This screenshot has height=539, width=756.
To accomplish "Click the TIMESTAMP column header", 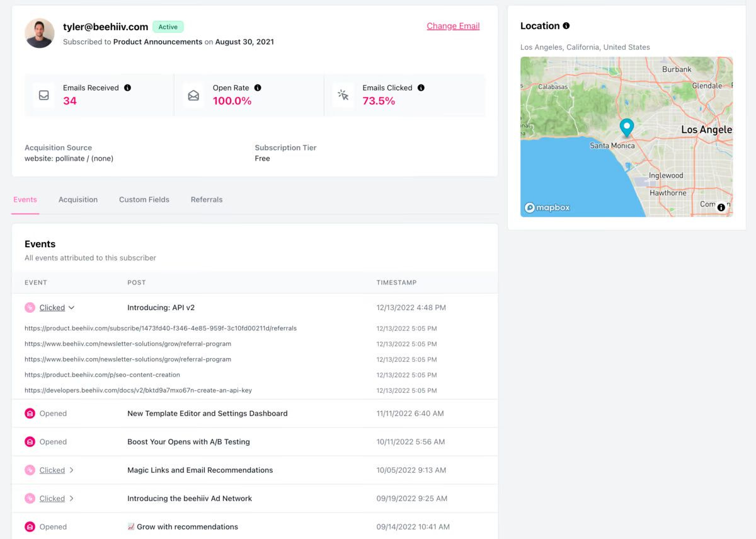I will [x=396, y=282].
